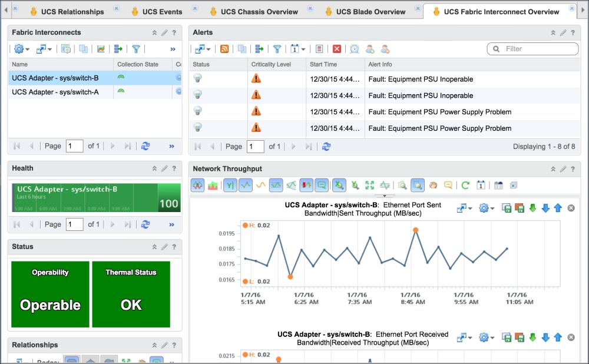Click the Fabric Interconnects green arrow export icon
The height and width of the screenshot is (364, 589).
(118, 49)
